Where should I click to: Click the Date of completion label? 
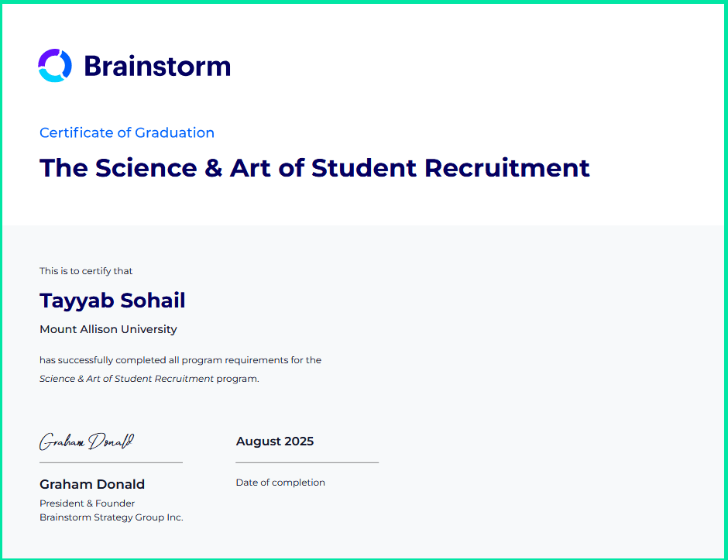point(280,483)
